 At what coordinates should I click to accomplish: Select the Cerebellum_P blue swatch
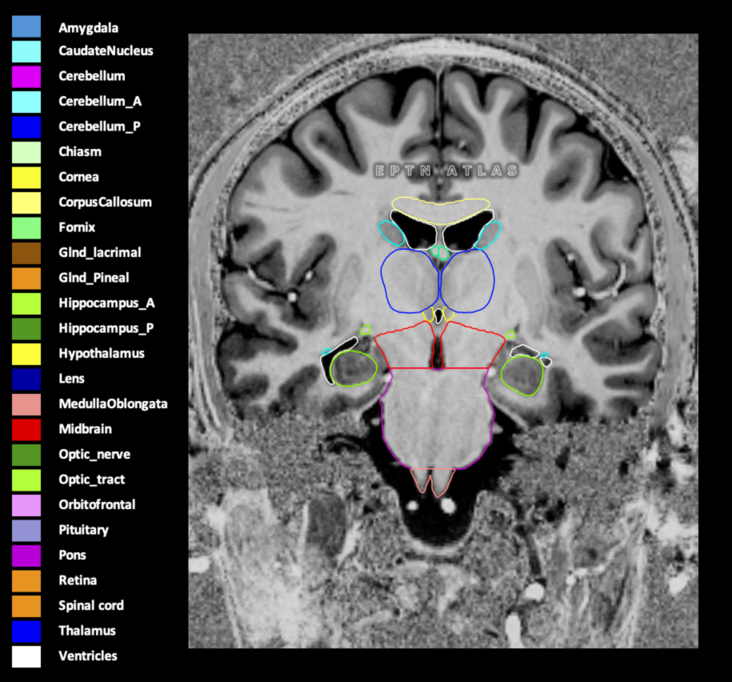tap(26, 127)
